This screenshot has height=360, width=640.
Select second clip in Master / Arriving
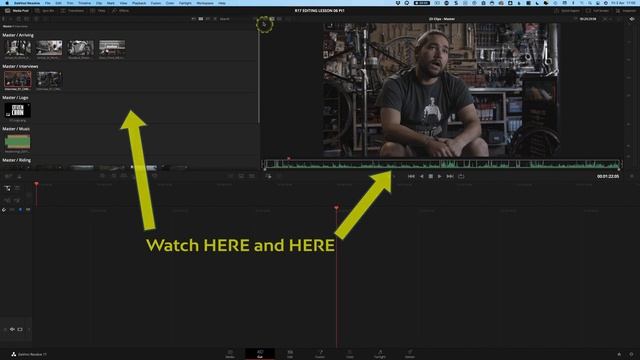49,48
